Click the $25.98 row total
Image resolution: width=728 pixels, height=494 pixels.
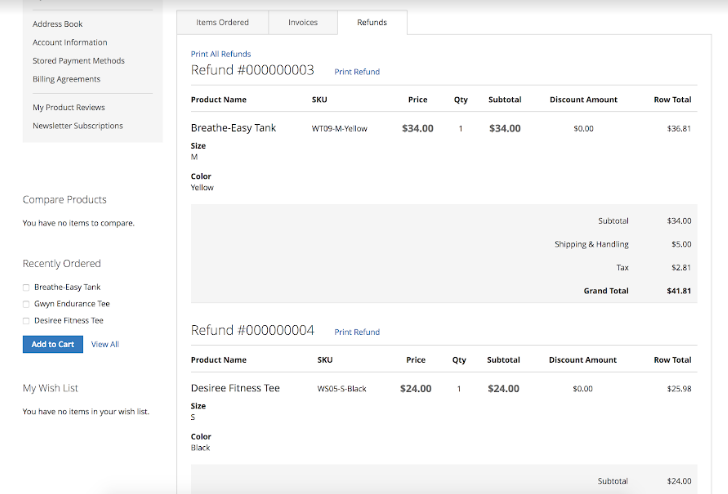click(679, 389)
